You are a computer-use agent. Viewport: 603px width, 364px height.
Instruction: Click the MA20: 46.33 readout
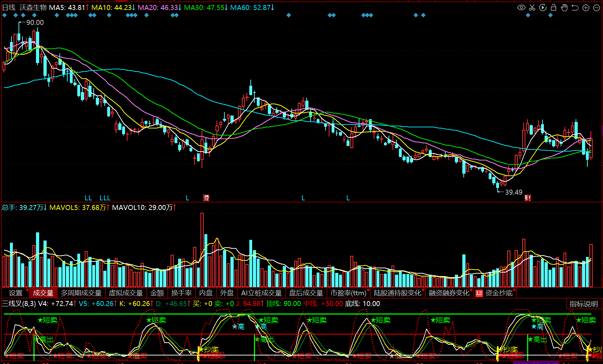(160, 7)
